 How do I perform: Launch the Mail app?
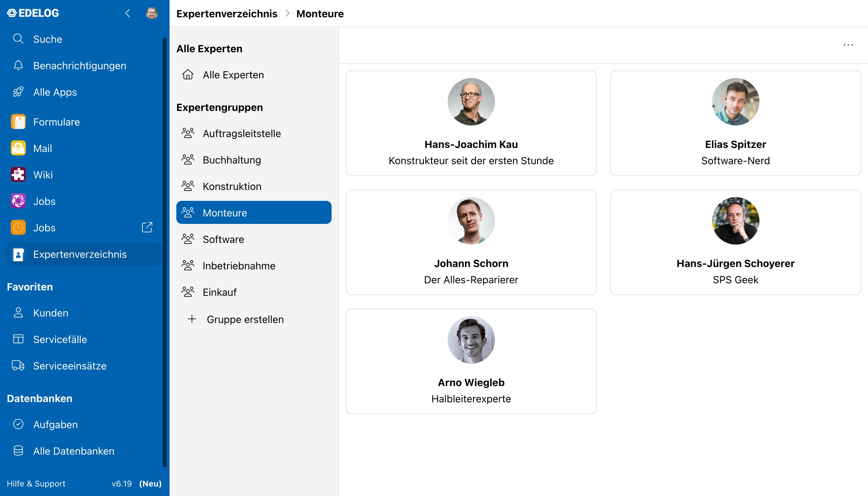tap(84, 148)
